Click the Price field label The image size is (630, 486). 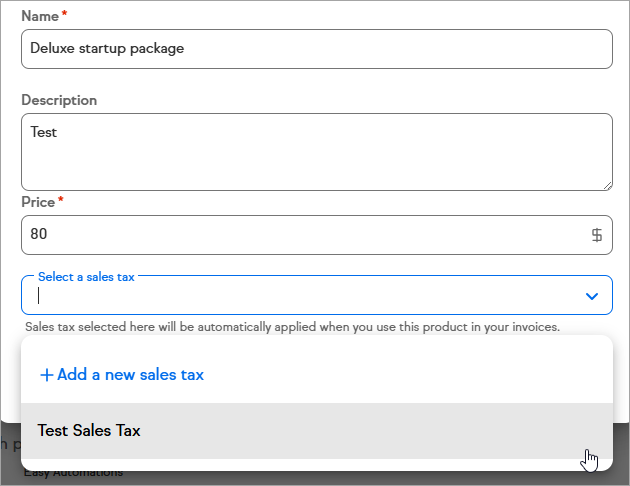pos(38,202)
